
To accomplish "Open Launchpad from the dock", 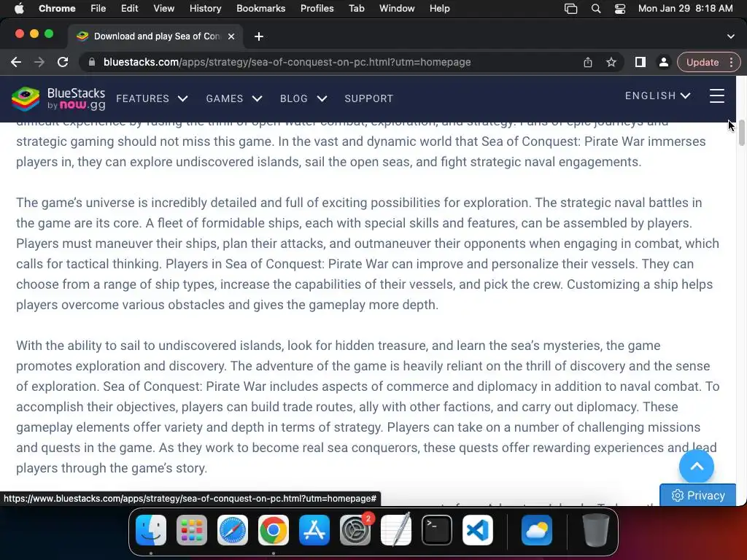I will coord(192,530).
